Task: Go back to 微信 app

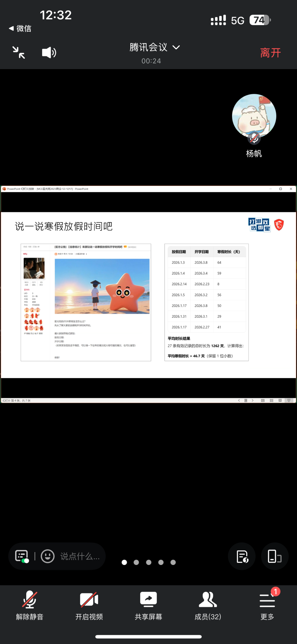Action: (20, 28)
